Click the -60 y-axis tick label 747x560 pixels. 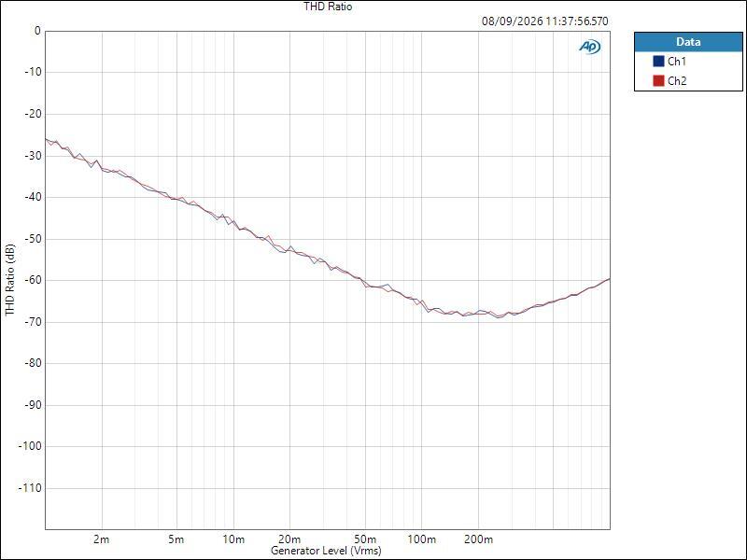point(33,280)
